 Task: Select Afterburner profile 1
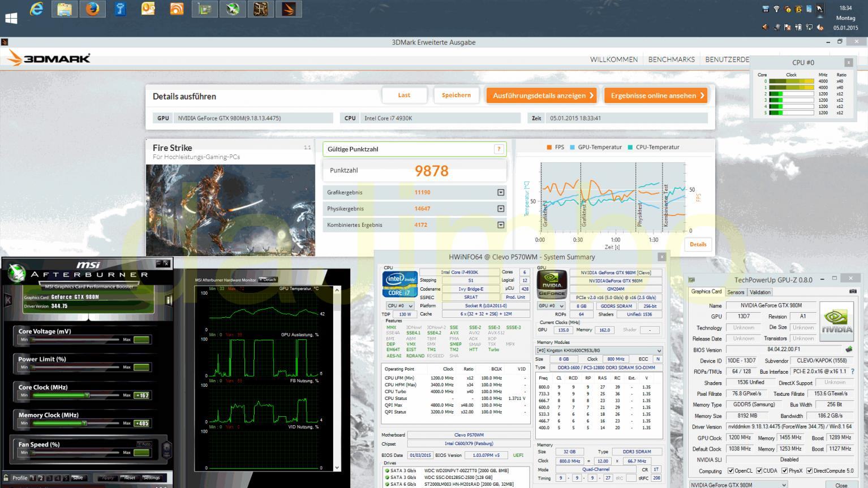[33, 478]
